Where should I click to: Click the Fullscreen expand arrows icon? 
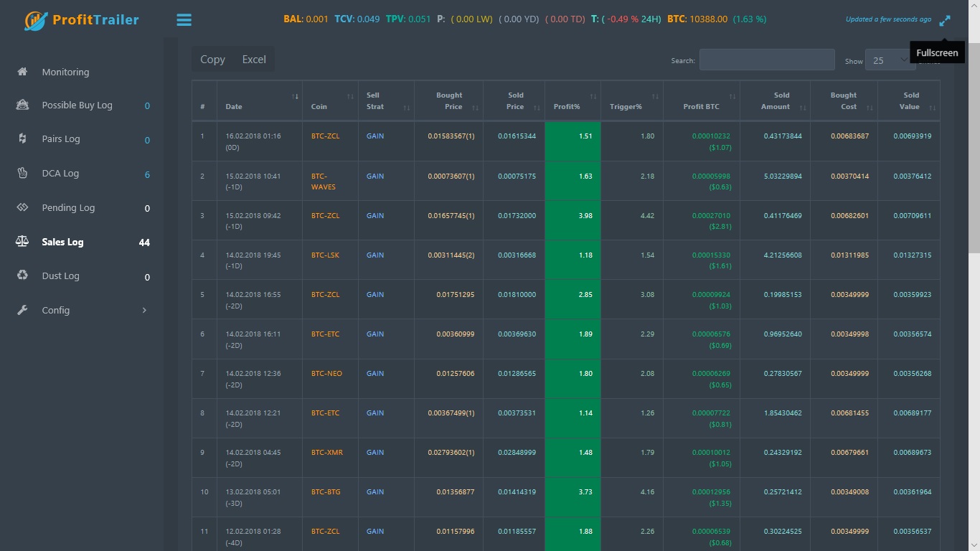coord(945,21)
